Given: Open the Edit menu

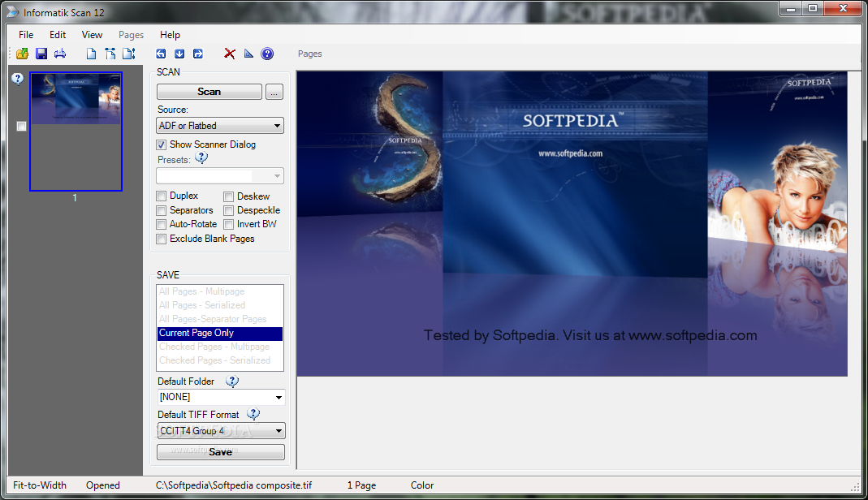Looking at the screenshot, I should pos(58,34).
